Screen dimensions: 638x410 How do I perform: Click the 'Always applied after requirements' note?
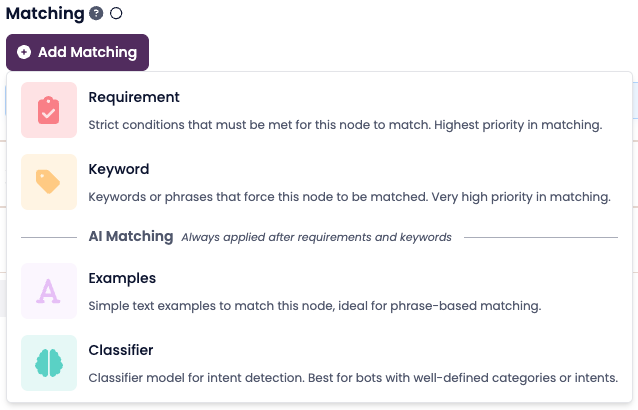pos(316,237)
